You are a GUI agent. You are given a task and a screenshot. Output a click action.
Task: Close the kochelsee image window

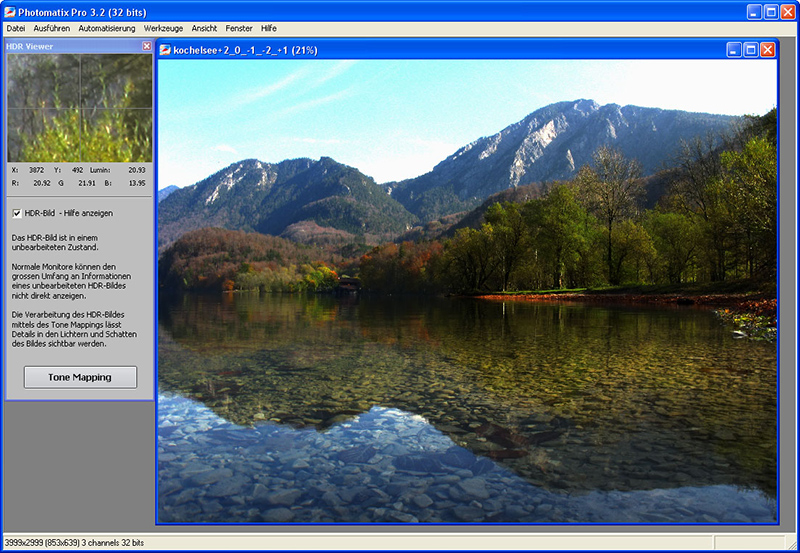767,49
